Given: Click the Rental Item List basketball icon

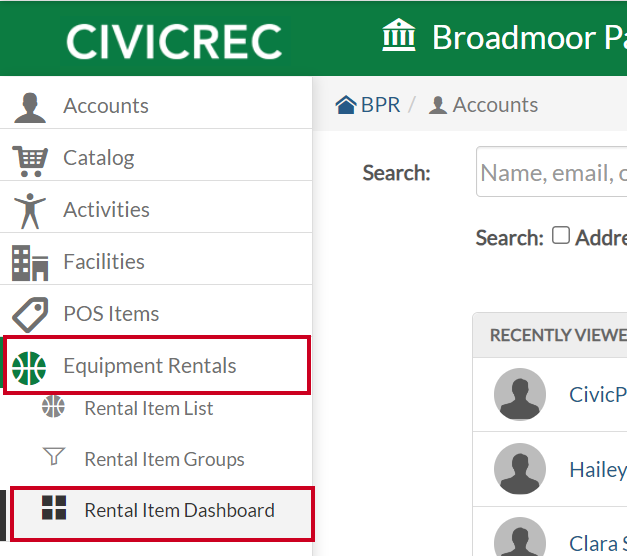Looking at the screenshot, I should [53, 406].
